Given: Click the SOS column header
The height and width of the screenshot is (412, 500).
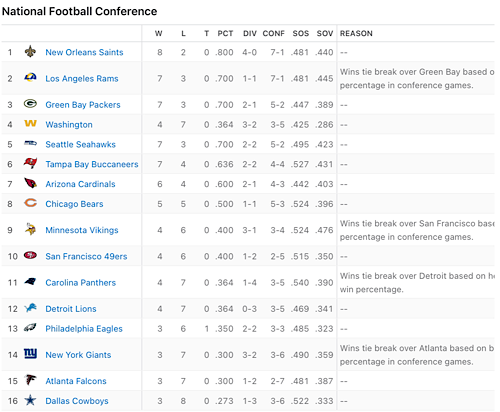Looking at the screenshot, I should [x=301, y=34].
